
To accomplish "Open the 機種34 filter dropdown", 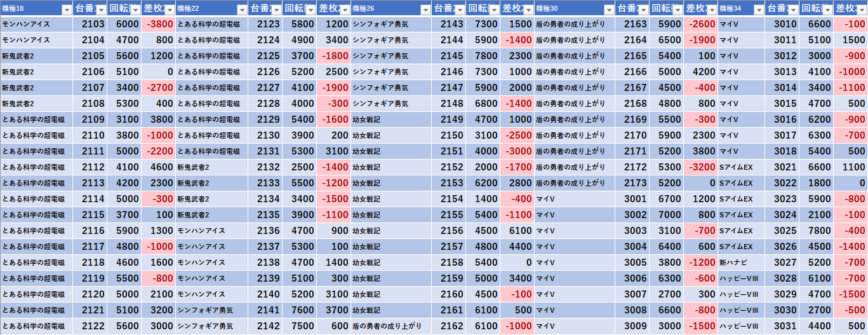I will (758, 10).
